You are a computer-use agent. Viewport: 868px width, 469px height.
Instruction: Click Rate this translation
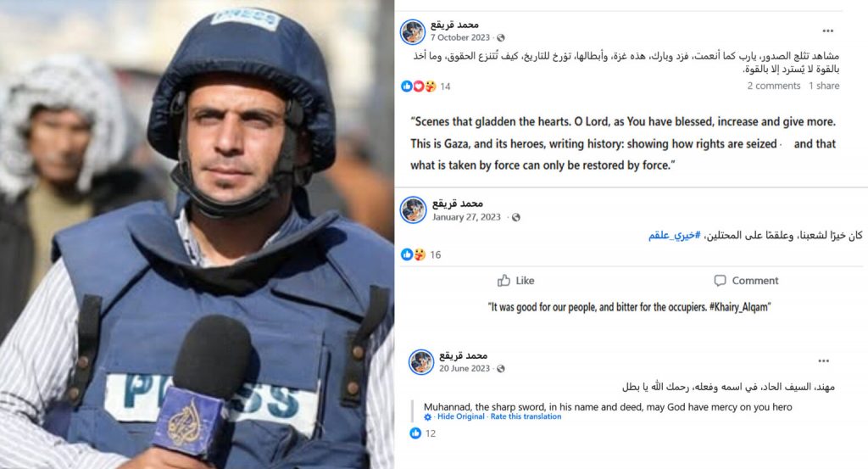(x=526, y=416)
